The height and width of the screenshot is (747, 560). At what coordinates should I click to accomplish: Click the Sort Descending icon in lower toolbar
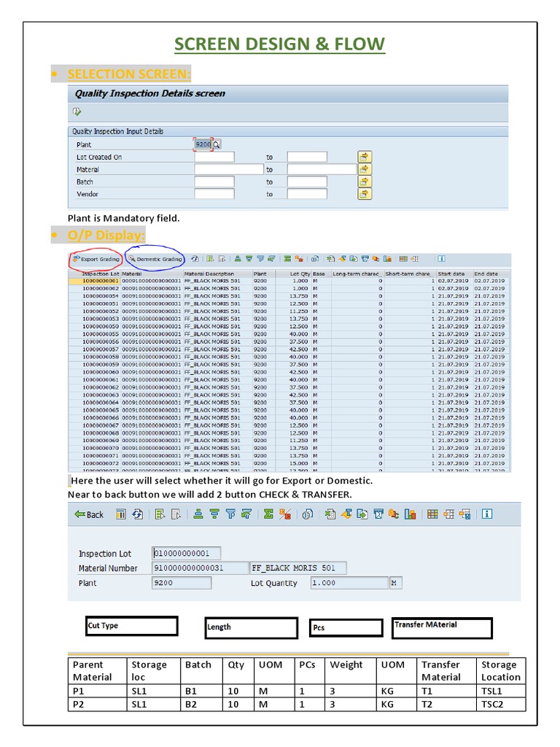click(215, 514)
